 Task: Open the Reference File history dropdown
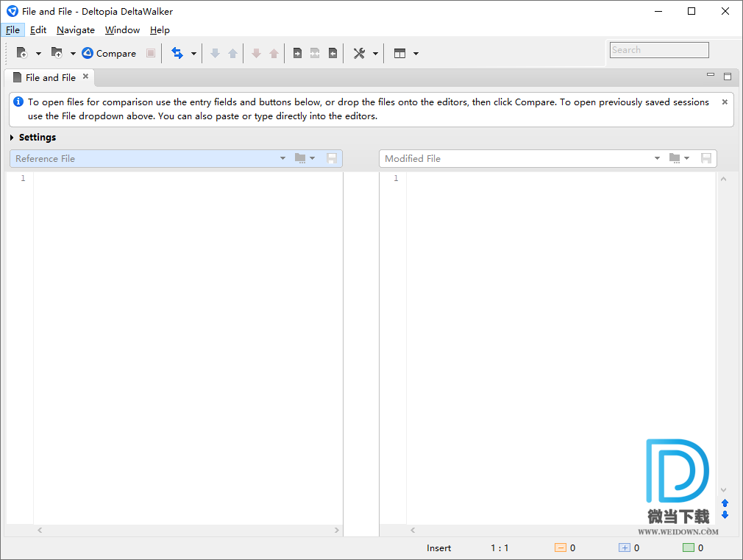[283, 158]
